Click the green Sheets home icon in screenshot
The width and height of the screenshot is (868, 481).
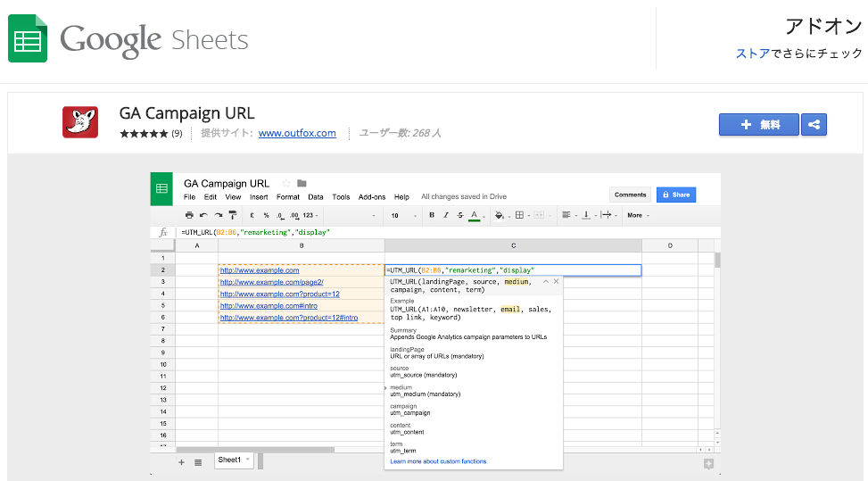click(x=161, y=189)
